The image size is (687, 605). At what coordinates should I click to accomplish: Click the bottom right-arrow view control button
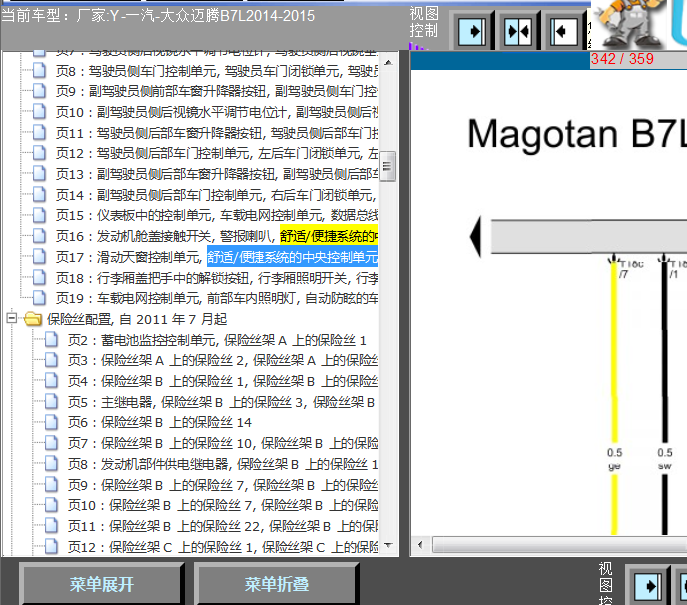(648, 586)
